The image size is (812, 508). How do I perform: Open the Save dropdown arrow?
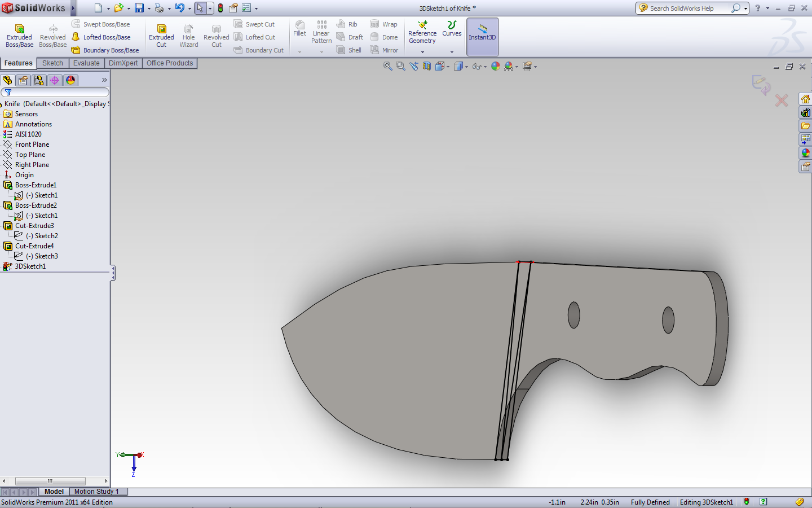point(149,8)
